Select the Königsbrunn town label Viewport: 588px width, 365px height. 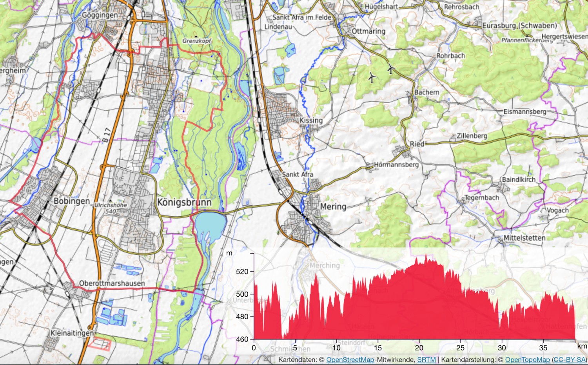[184, 202]
